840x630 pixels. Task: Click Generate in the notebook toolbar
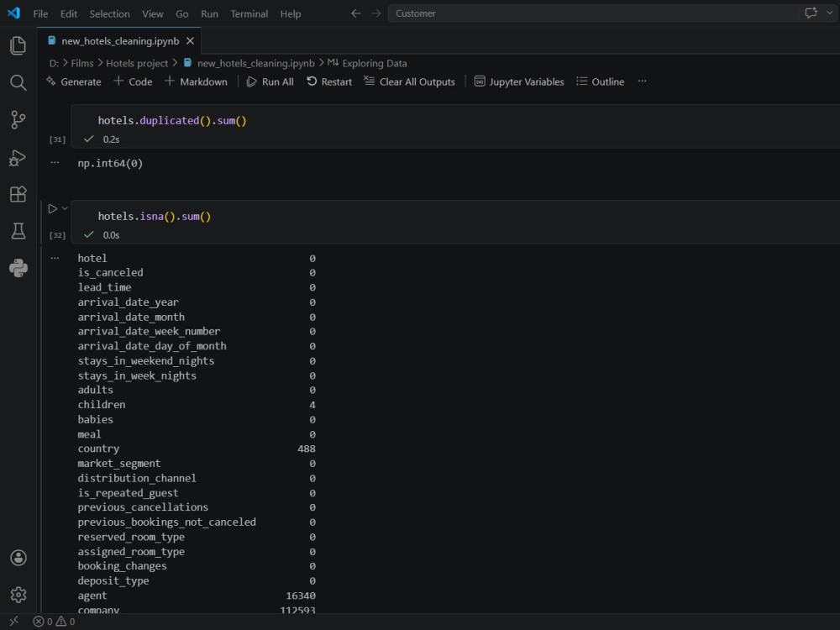pyautogui.click(x=74, y=81)
